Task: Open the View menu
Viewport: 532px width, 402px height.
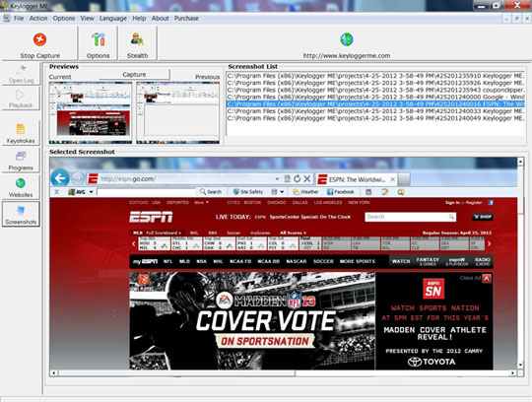Action: tap(88, 19)
